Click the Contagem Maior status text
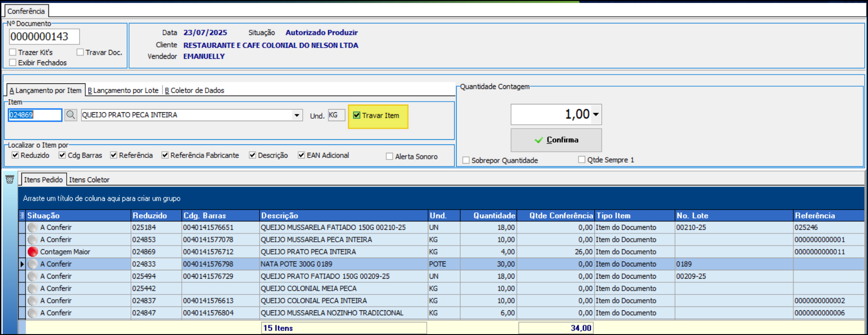Viewport: 868px width, 335px height. pos(65,252)
